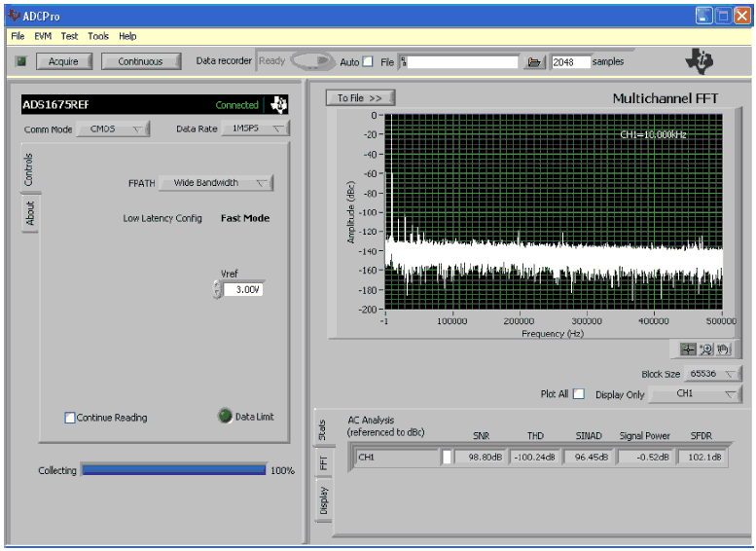Click the SINAD value 96.45dB

[589, 457]
